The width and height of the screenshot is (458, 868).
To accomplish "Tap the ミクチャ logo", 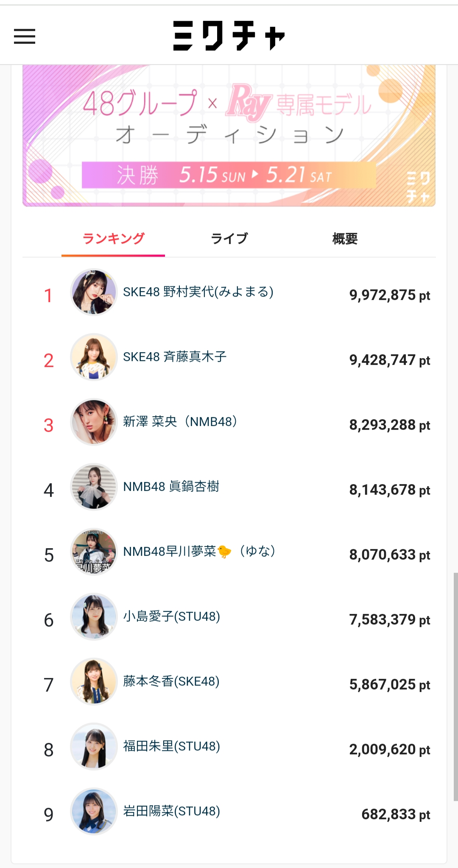I will pos(229,36).
